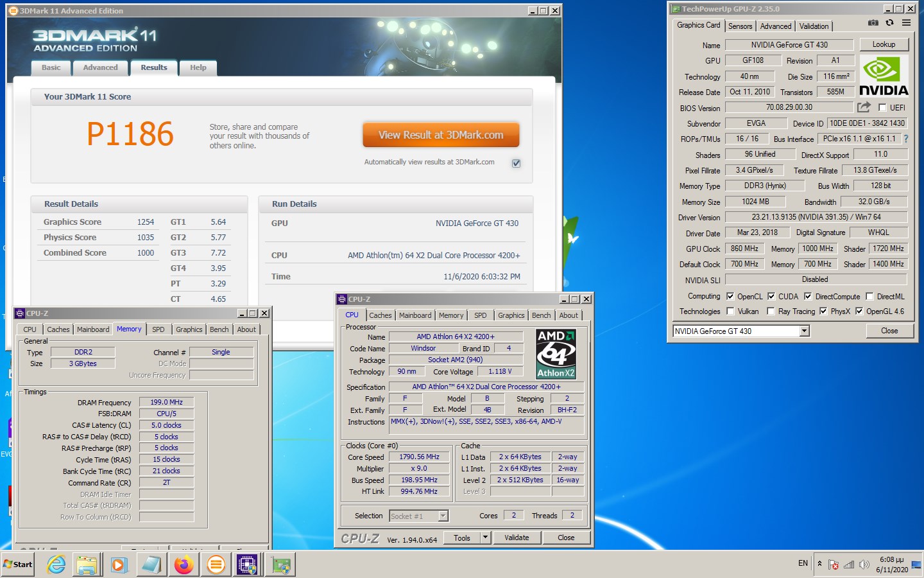Open the Windows Start menu
The width and height of the screenshot is (924, 578).
pos(18,565)
